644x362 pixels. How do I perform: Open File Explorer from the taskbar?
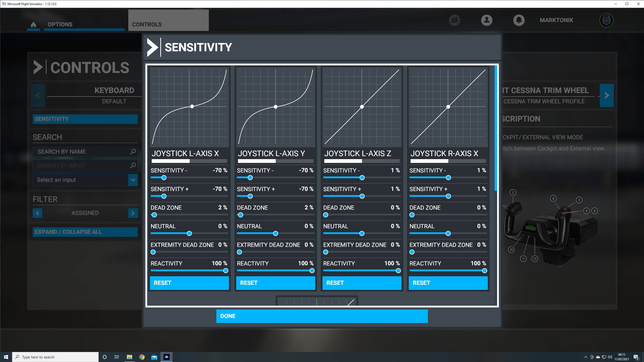pyautogui.click(x=129, y=357)
